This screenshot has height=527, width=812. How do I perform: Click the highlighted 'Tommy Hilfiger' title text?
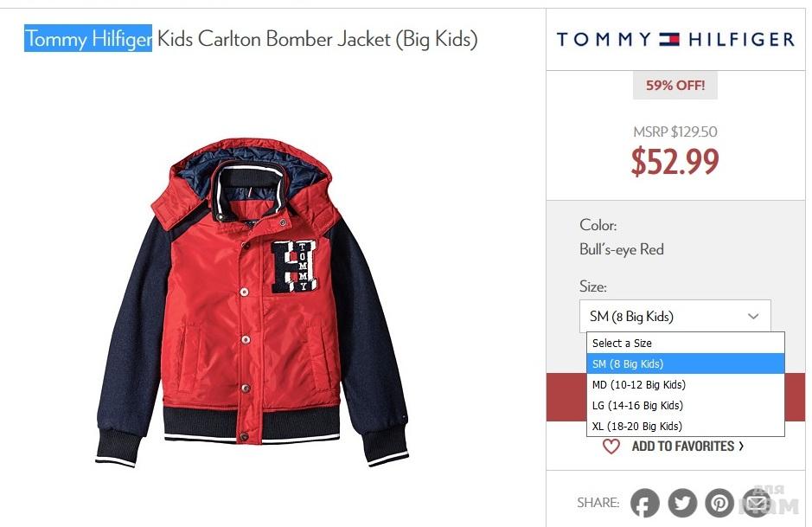tap(88, 39)
